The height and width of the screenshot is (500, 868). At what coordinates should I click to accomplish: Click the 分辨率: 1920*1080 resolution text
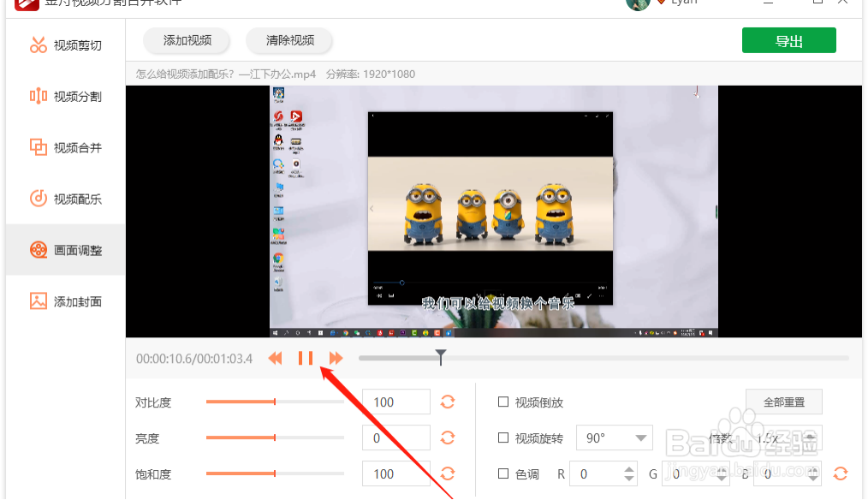pyautogui.click(x=371, y=74)
